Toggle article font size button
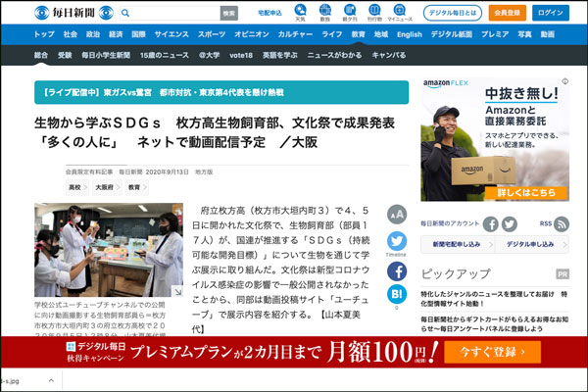The width and height of the screenshot is (588, 392). tap(396, 214)
